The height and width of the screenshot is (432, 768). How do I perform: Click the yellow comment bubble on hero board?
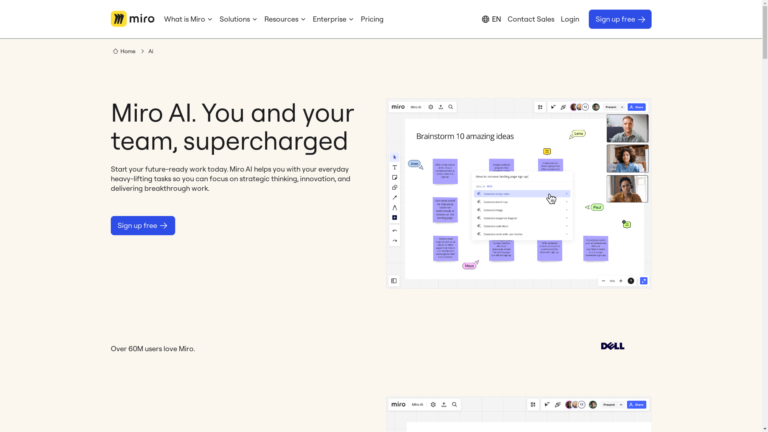pyautogui.click(x=547, y=152)
